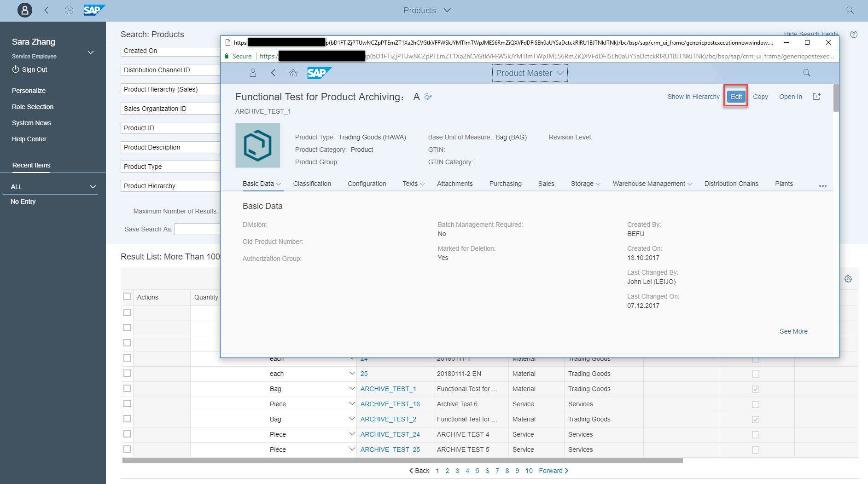Open home icon in Product Master popup
This screenshot has width=868, height=484.
[x=293, y=73]
